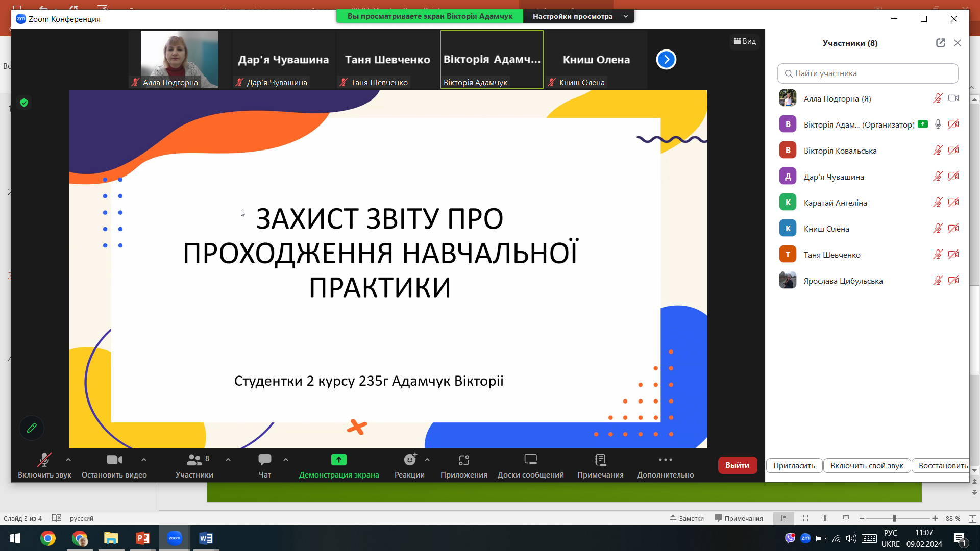Image resolution: width=980 pixels, height=551 pixels.
Task: Click the red Выйти button
Action: pos(737,465)
